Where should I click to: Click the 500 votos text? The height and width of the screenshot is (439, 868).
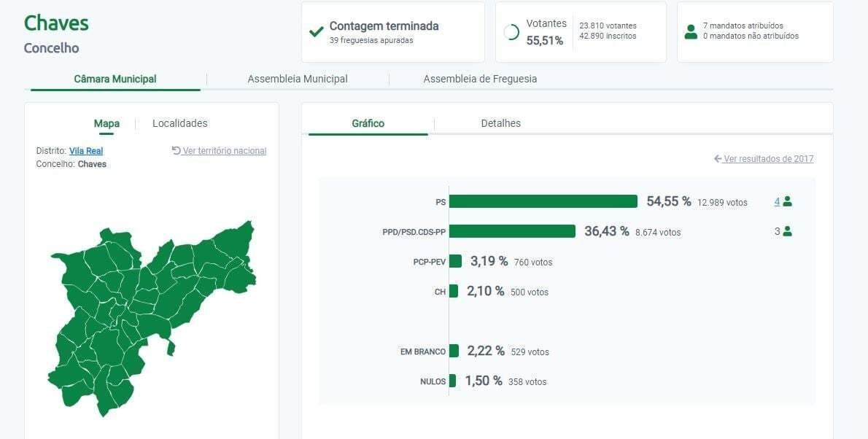click(530, 292)
